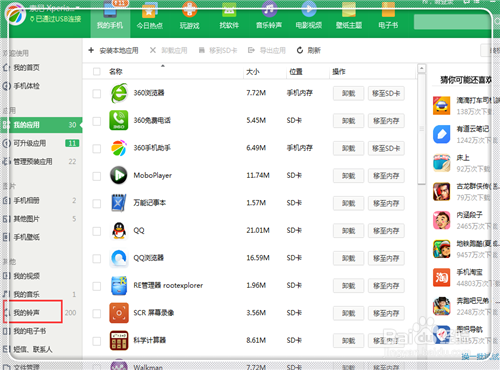This screenshot has height=370, width=500.
Task: Click the 手机淘宝 recommended app icon
Action: [442, 277]
